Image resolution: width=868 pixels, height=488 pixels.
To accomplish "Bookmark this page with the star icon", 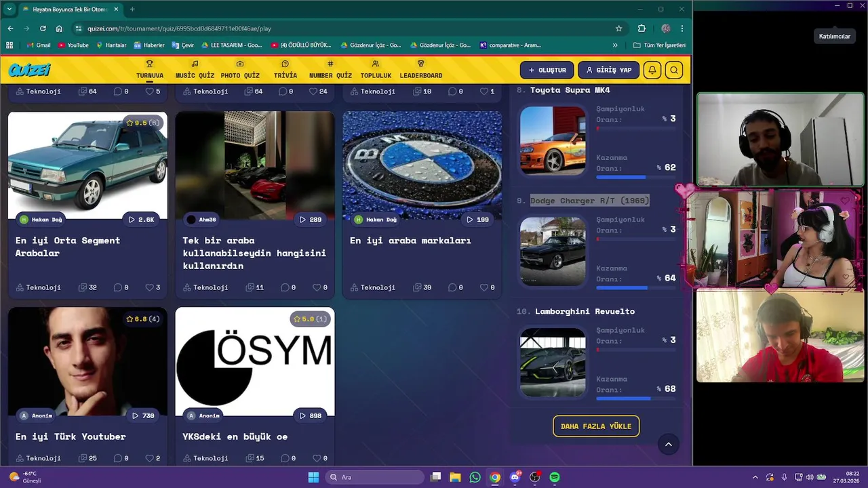I will [x=618, y=28].
